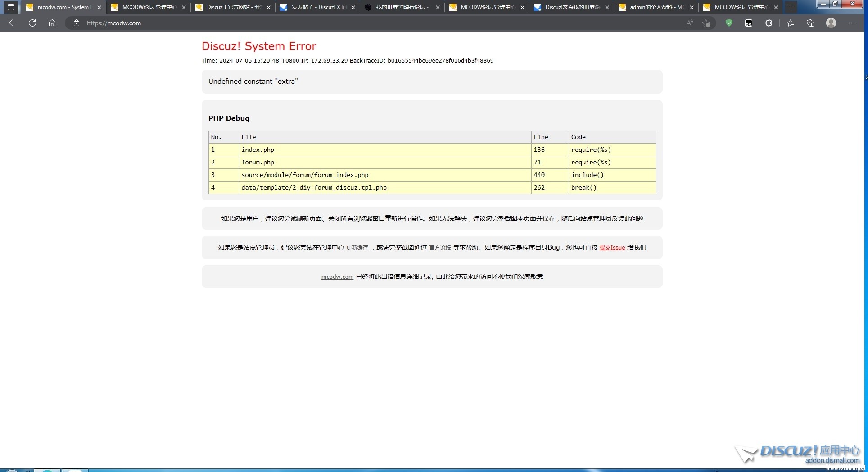Switch to the 我的世界黑曜石论坛 tab
868x472 pixels.
(402, 7)
